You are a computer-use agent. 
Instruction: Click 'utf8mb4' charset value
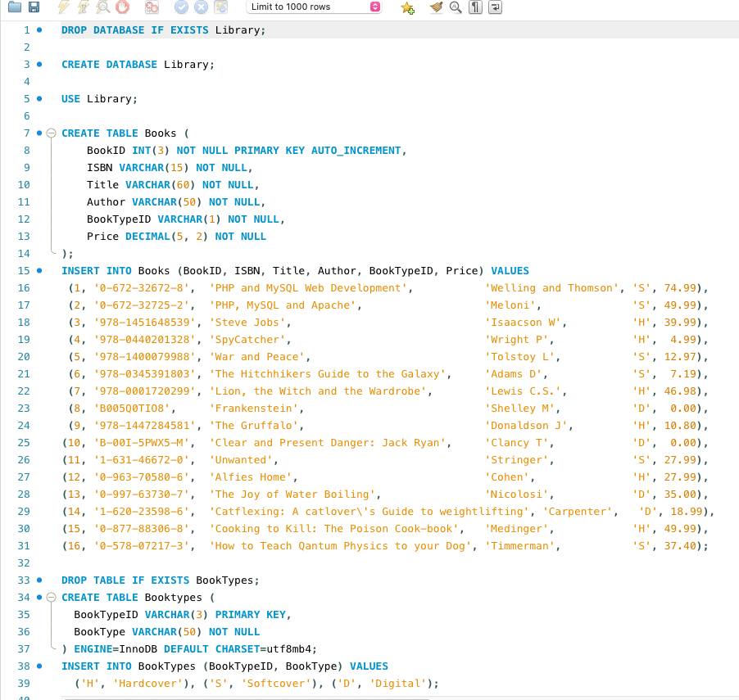click(x=289, y=649)
